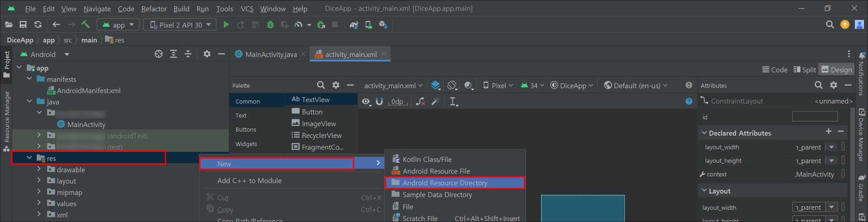Toggle the night mode icon in design toolbar

(469, 85)
